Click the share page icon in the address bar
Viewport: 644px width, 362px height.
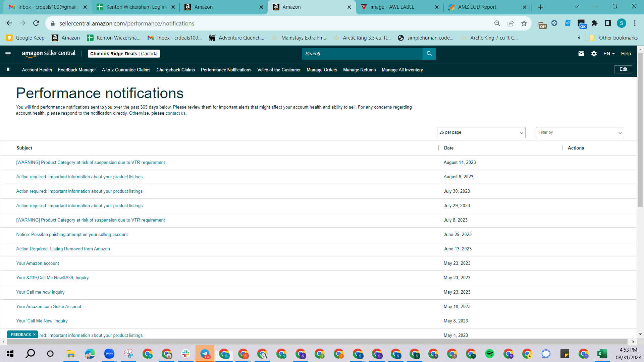coord(511,23)
